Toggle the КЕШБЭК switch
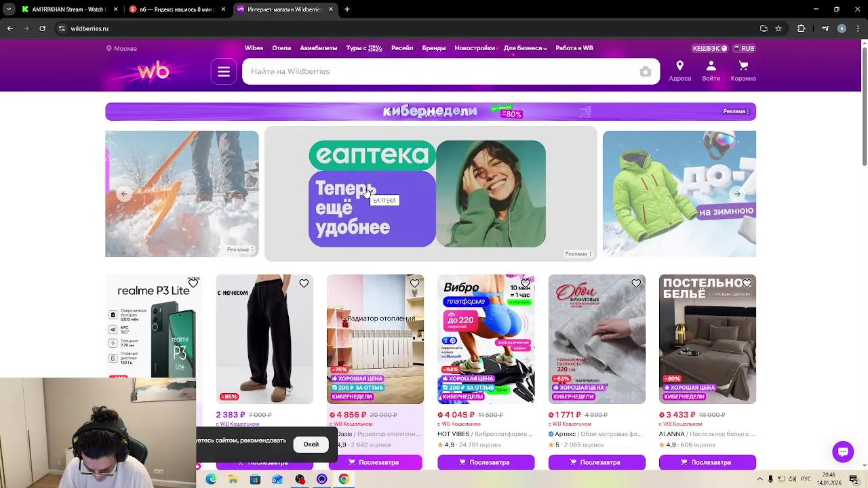 tap(709, 48)
